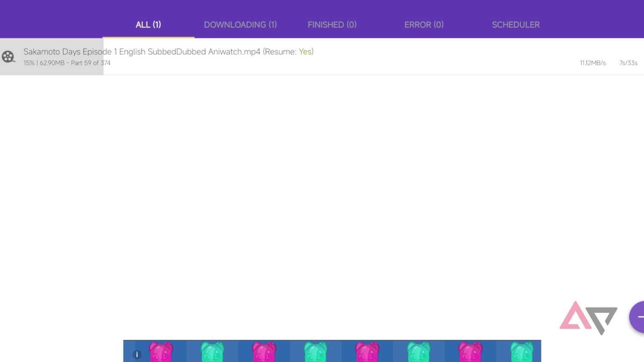Viewport: 644px width, 362px height.
Task: Click the film reel icon of the download
Action: 9,57
